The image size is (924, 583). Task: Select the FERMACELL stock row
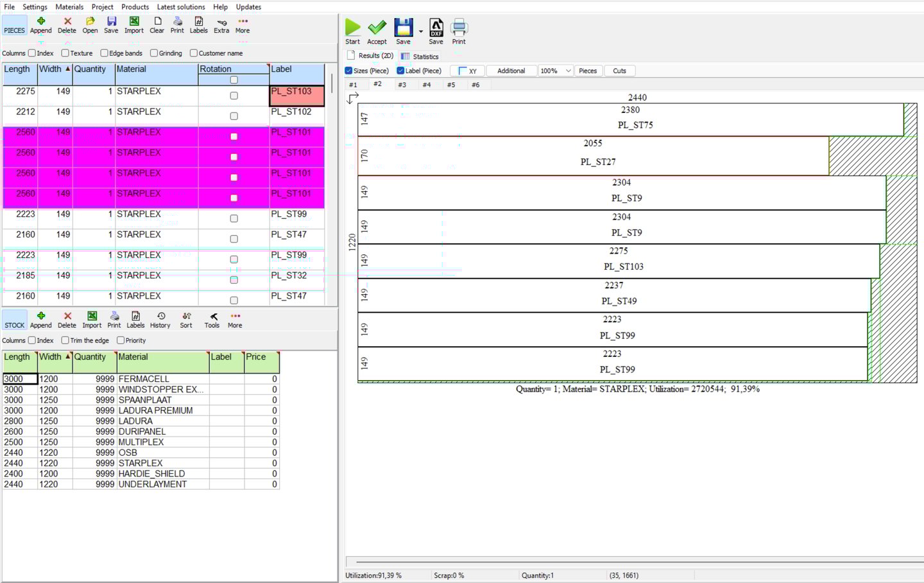coord(141,379)
